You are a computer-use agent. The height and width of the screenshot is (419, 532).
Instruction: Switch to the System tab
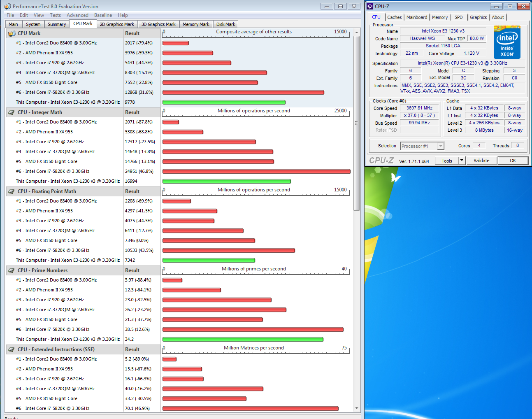click(33, 24)
